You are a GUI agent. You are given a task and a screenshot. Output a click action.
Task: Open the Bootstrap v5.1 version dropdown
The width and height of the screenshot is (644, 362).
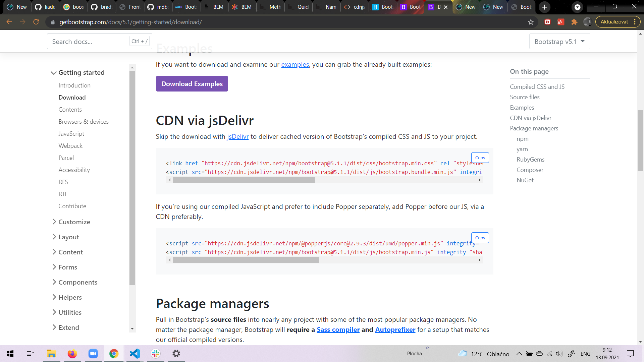(559, 41)
